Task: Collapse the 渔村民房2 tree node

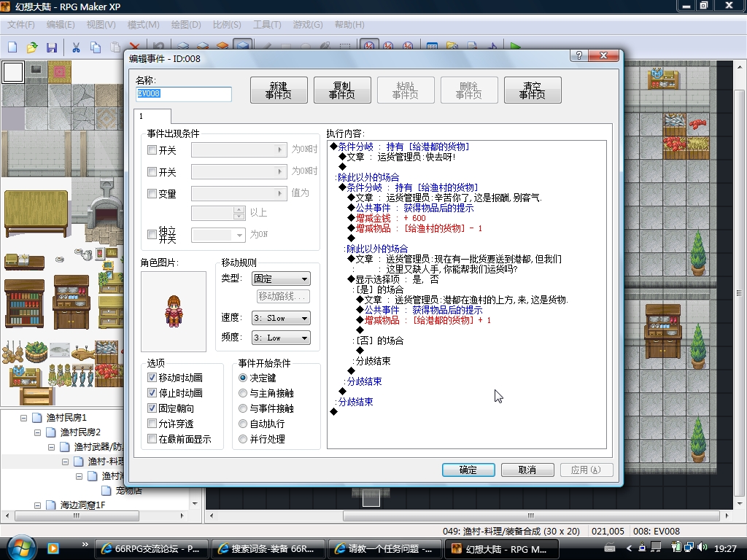Action: click(38, 432)
